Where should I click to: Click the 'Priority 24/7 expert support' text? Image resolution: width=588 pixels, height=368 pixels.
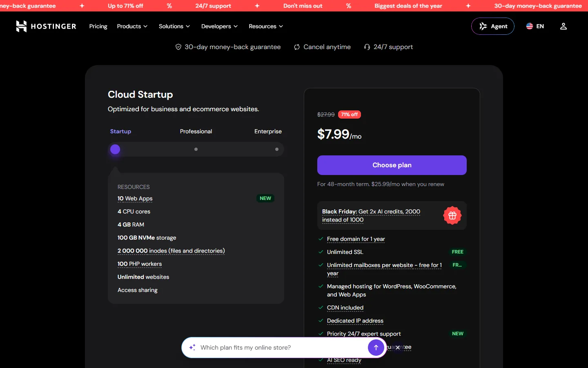tap(364, 334)
